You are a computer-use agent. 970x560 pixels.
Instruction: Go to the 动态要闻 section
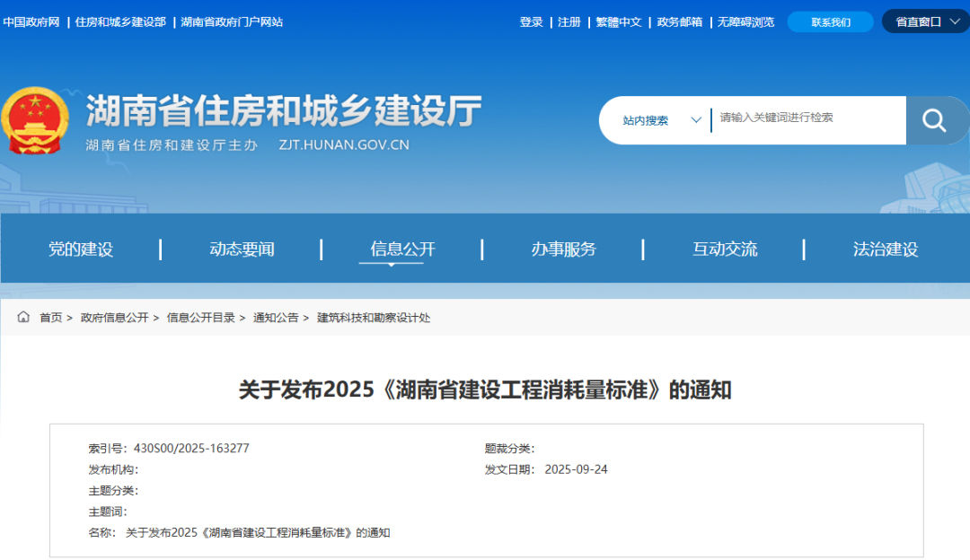pos(242,249)
